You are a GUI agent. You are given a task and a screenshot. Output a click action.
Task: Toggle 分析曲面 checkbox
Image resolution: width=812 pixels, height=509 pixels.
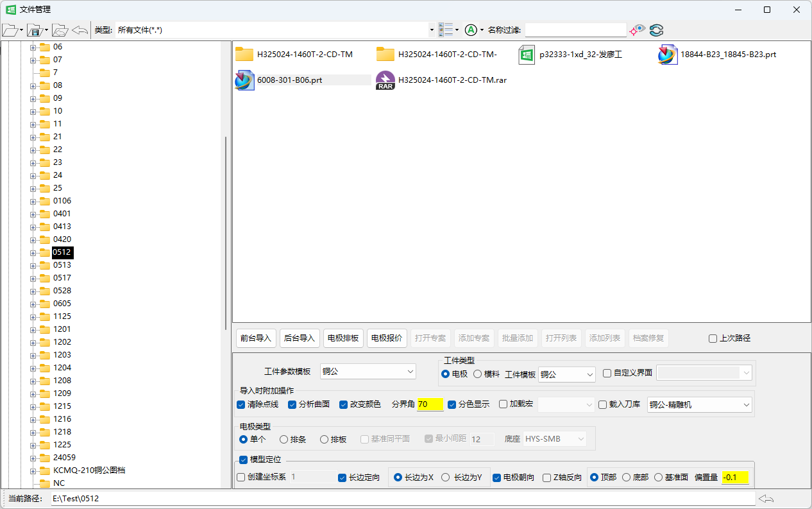[292, 404]
